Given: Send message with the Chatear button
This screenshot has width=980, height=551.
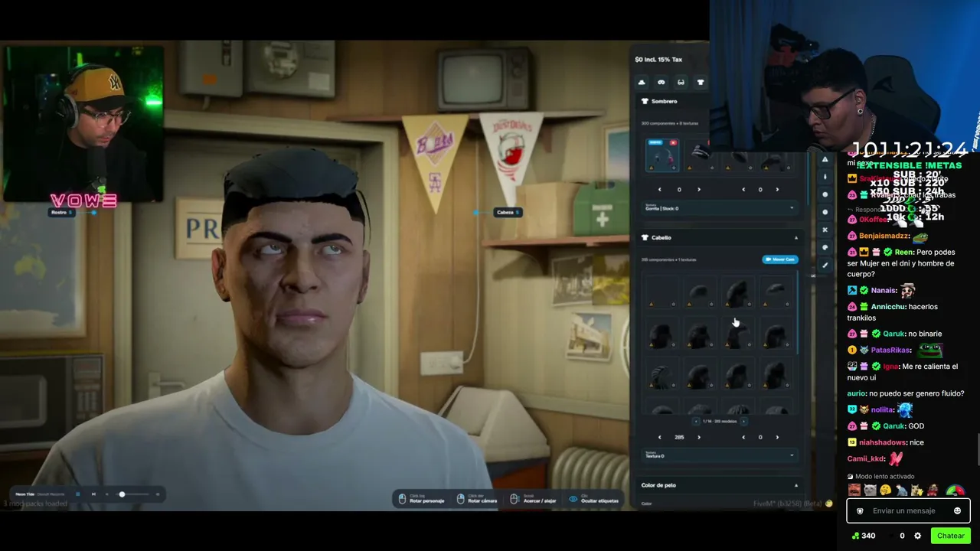Looking at the screenshot, I should [951, 536].
